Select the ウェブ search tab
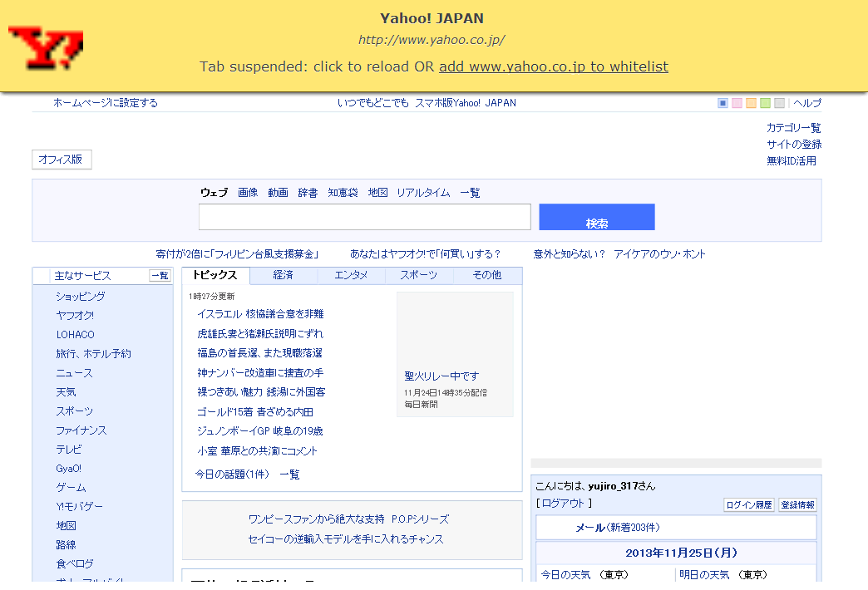868x590 pixels. pyautogui.click(x=215, y=193)
